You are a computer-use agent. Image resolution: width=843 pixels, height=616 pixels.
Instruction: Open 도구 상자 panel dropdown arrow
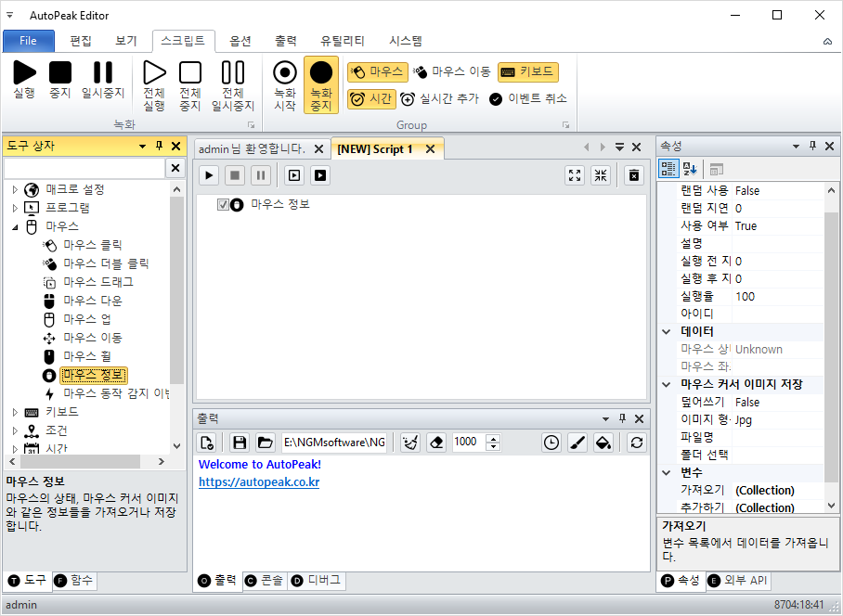coord(142,146)
